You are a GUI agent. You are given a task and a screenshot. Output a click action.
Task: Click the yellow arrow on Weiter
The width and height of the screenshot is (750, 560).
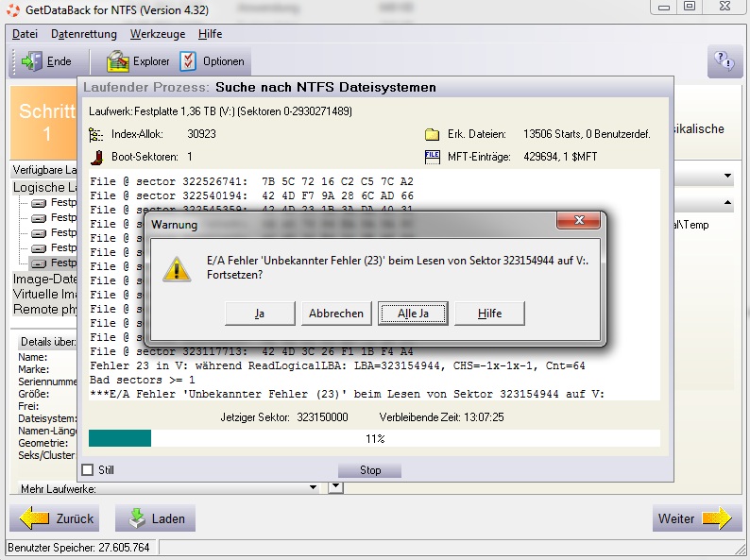[x=717, y=518]
